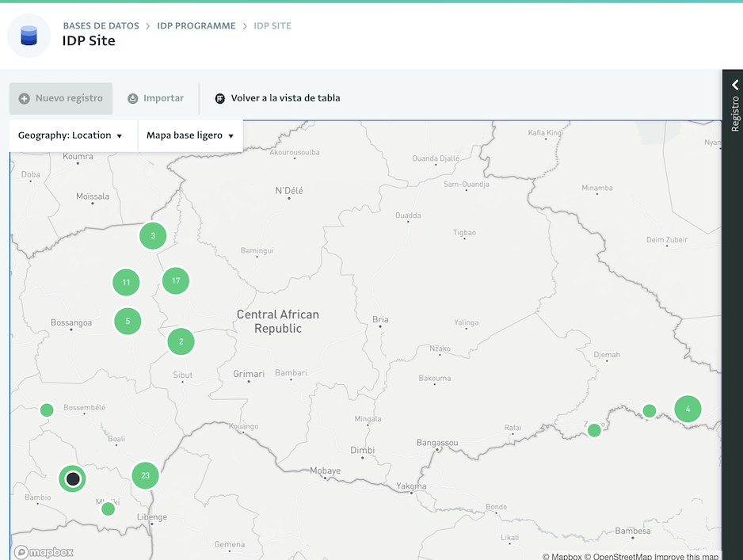Select the map cluster marker labeled 23
The height and width of the screenshot is (560, 743).
click(146, 476)
